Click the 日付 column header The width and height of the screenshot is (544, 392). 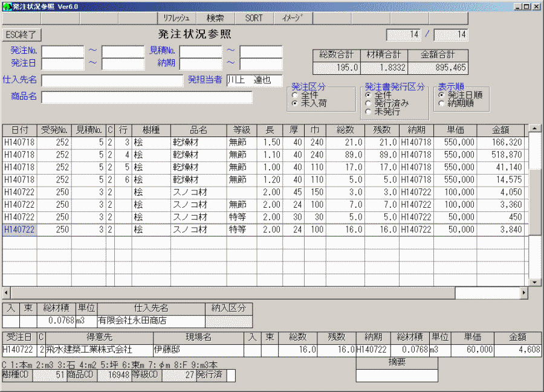(x=20, y=130)
